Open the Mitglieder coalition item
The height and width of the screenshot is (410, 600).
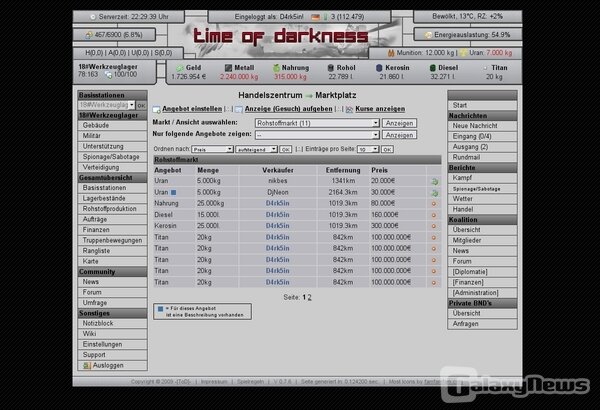[482, 241]
